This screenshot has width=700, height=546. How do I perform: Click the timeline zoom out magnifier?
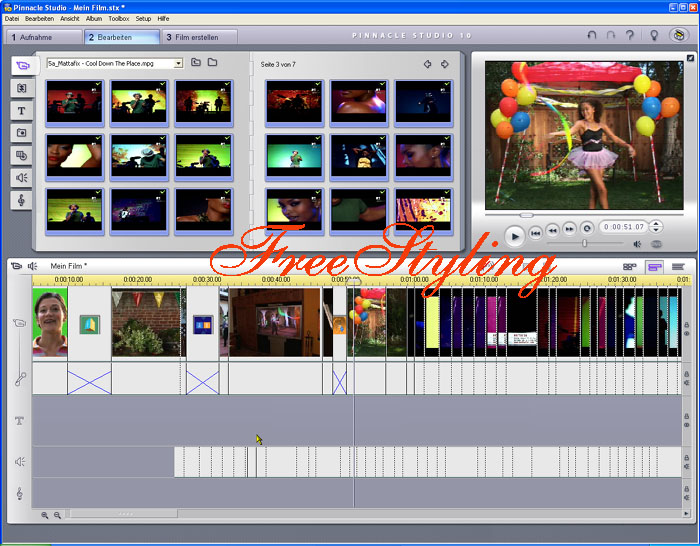[58, 515]
